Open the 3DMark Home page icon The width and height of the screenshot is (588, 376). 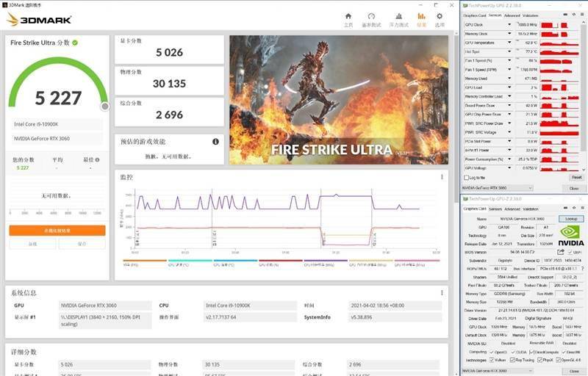348,18
